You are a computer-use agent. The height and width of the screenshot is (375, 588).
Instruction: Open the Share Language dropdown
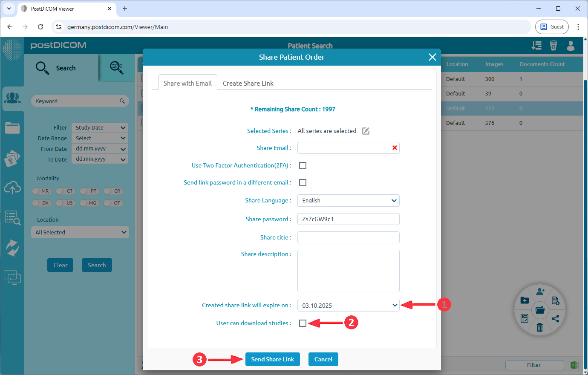(x=348, y=200)
